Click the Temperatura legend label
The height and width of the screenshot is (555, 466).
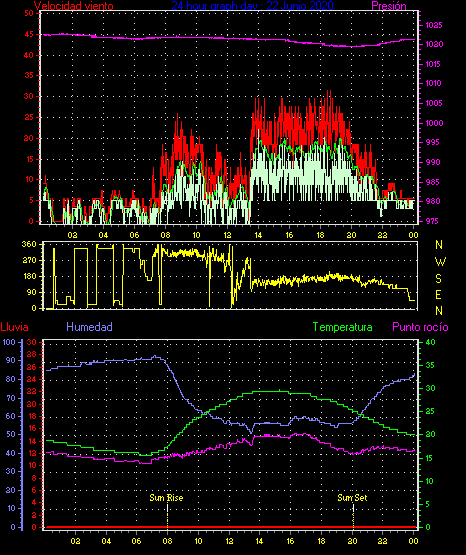coord(343,327)
